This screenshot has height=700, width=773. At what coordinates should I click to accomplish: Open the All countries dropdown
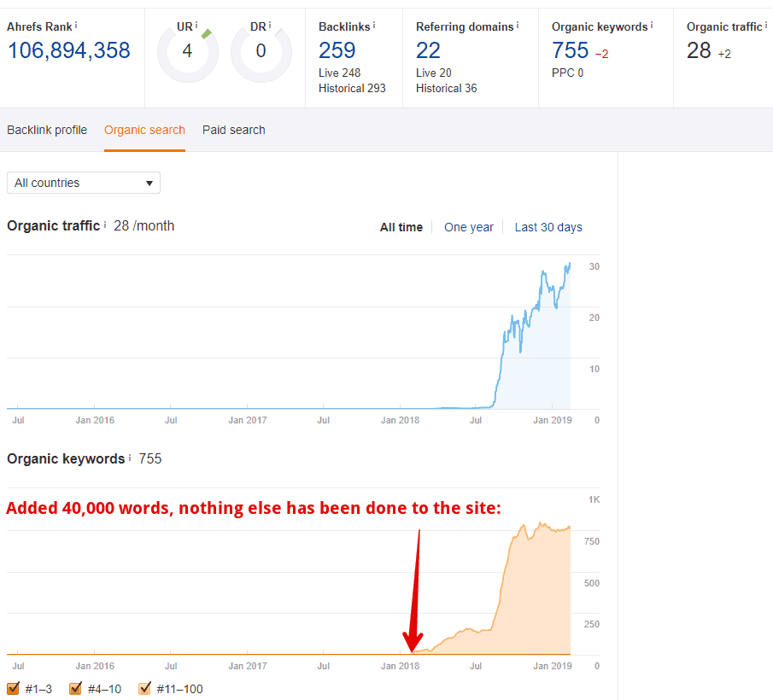coord(83,183)
